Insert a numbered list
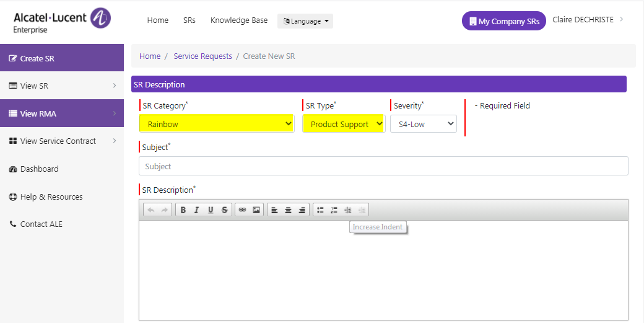The height and width of the screenshot is (323, 644). [x=334, y=210]
